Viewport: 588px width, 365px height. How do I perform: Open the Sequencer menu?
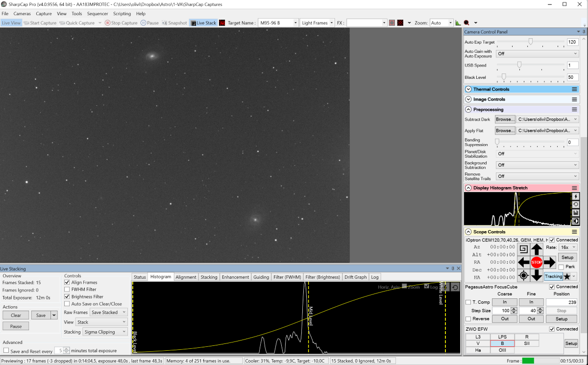98,14
